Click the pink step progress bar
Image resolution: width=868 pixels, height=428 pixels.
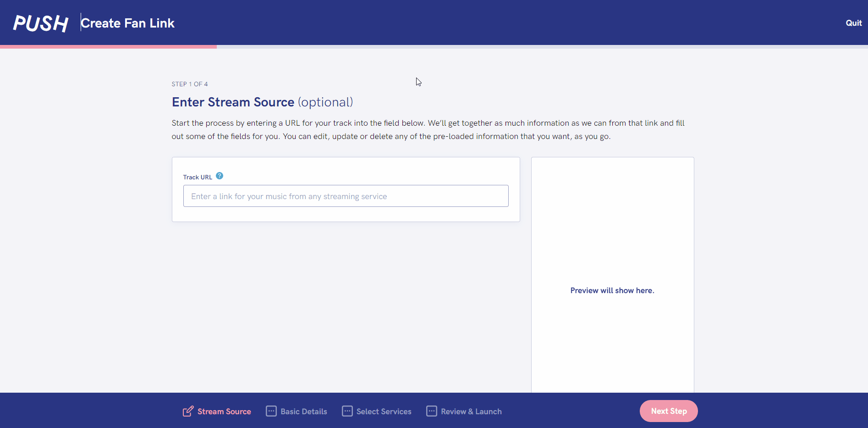108,46
